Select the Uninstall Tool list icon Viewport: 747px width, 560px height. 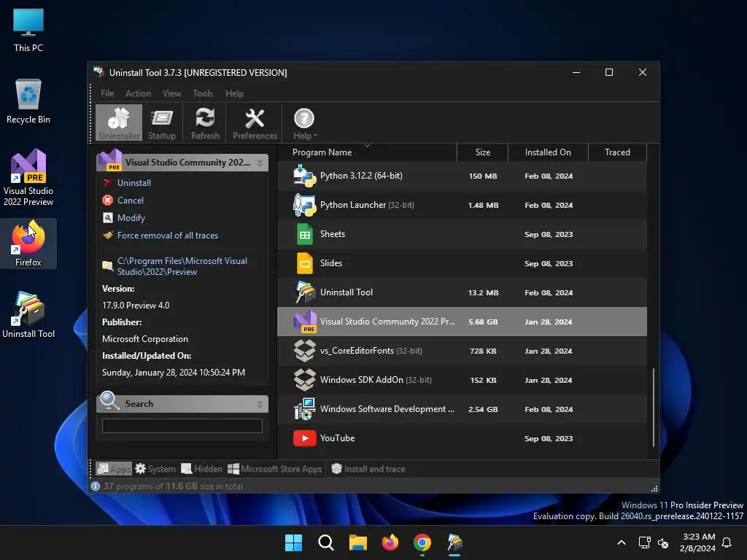[x=304, y=292]
